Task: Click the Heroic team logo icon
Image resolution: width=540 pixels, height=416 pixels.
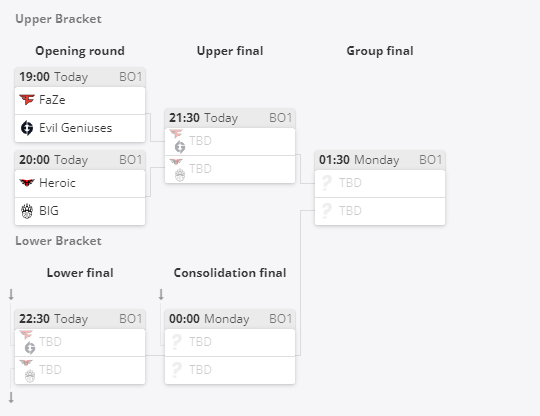Action: coord(27,183)
